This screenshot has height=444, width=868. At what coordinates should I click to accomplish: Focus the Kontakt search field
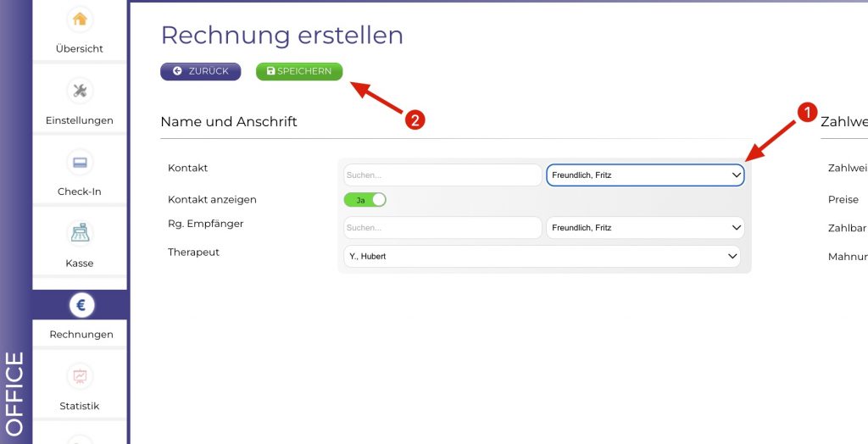point(442,175)
